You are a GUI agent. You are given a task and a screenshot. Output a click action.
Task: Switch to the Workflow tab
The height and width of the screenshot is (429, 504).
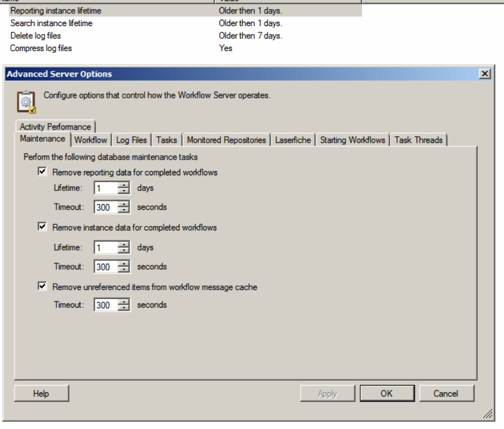coord(91,140)
